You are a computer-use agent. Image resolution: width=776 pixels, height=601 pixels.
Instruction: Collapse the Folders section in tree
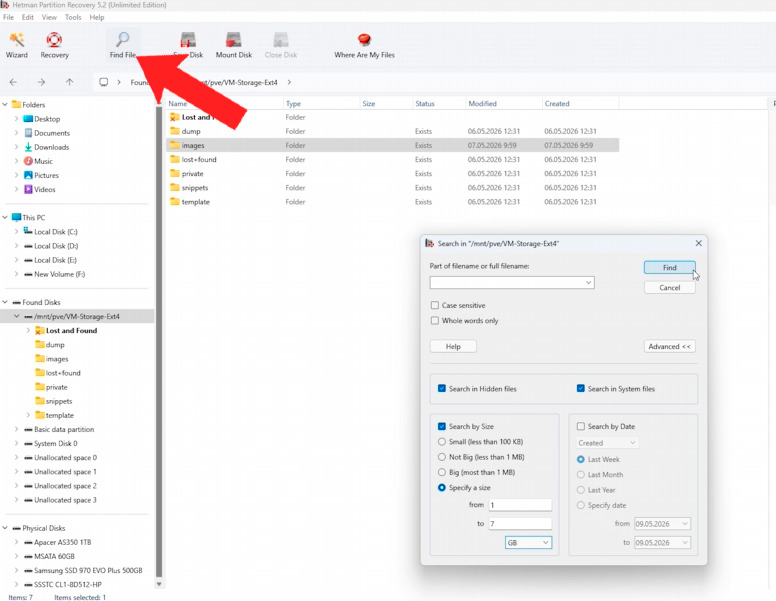tap(5, 104)
